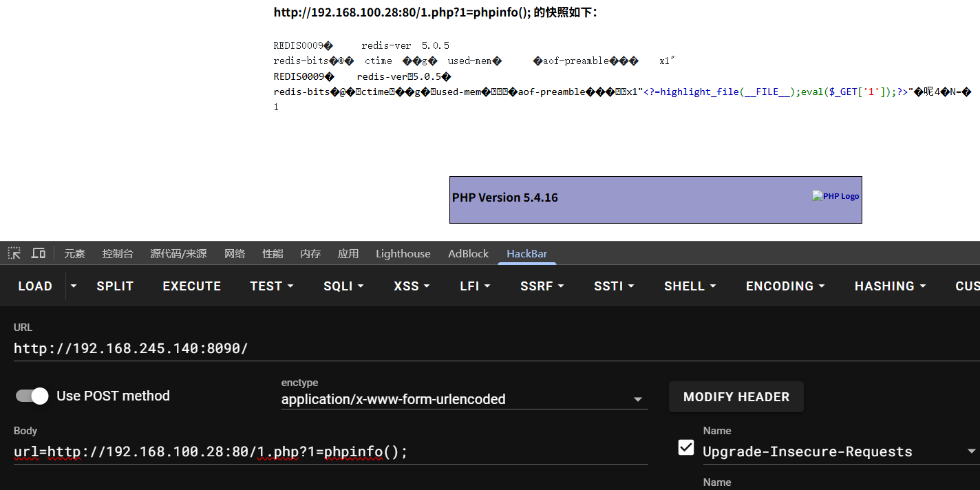Toggle the device toolbar icon
This screenshot has width=980, height=490.
pyautogui.click(x=39, y=253)
